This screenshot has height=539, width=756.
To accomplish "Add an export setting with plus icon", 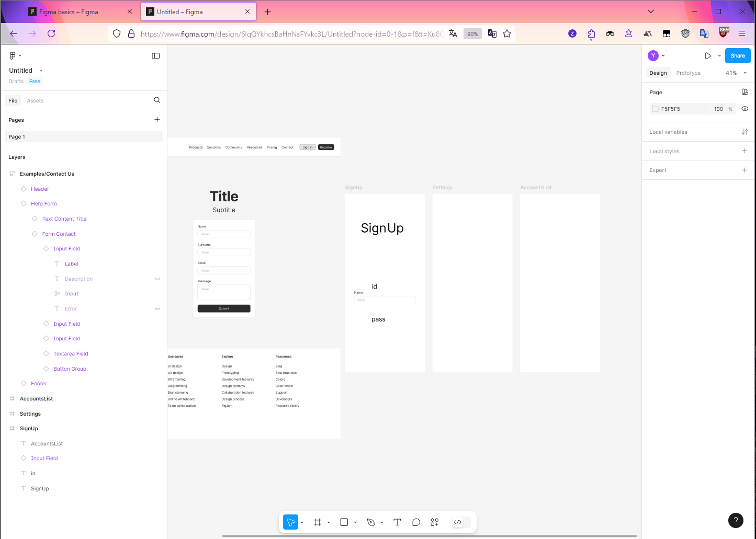I will click(x=744, y=170).
